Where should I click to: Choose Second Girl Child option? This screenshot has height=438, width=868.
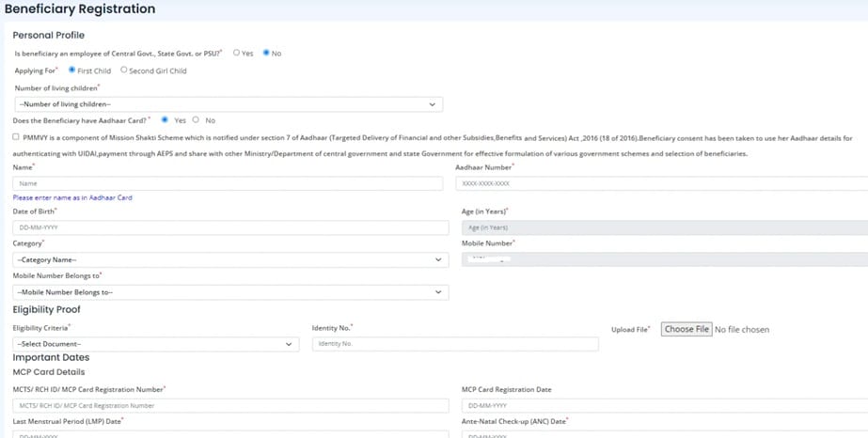pos(123,70)
